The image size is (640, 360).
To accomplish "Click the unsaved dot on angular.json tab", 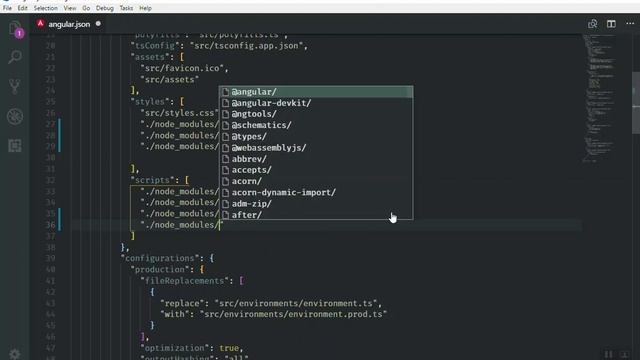I will click(98, 24).
